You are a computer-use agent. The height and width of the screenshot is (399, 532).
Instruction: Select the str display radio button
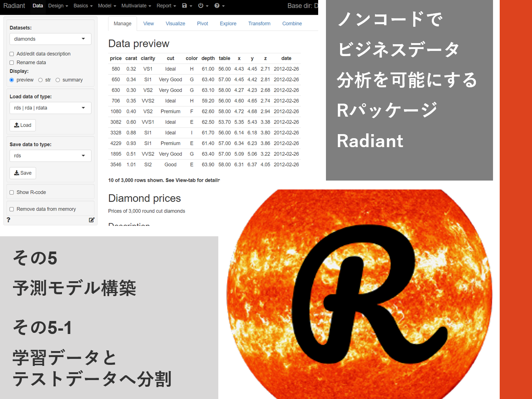(40, 80)
